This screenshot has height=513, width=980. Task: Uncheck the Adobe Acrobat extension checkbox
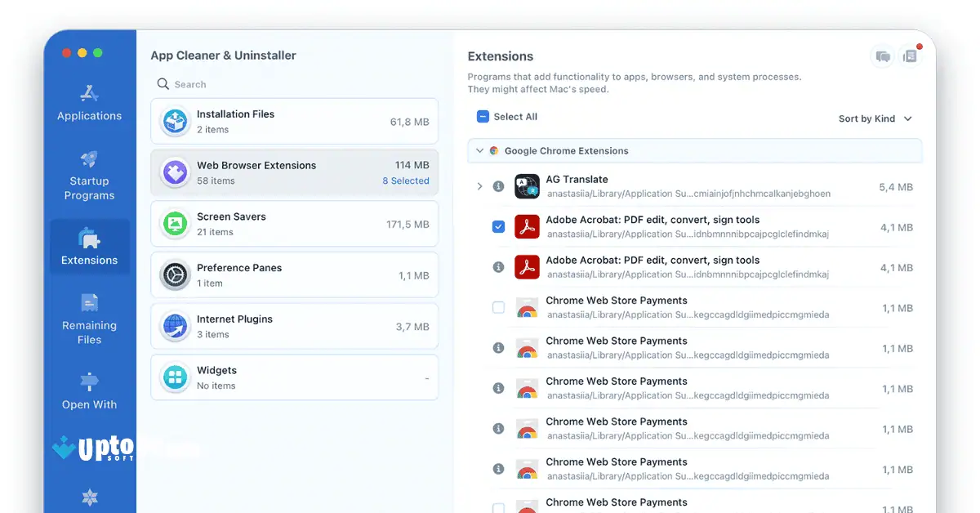(498, 227)
